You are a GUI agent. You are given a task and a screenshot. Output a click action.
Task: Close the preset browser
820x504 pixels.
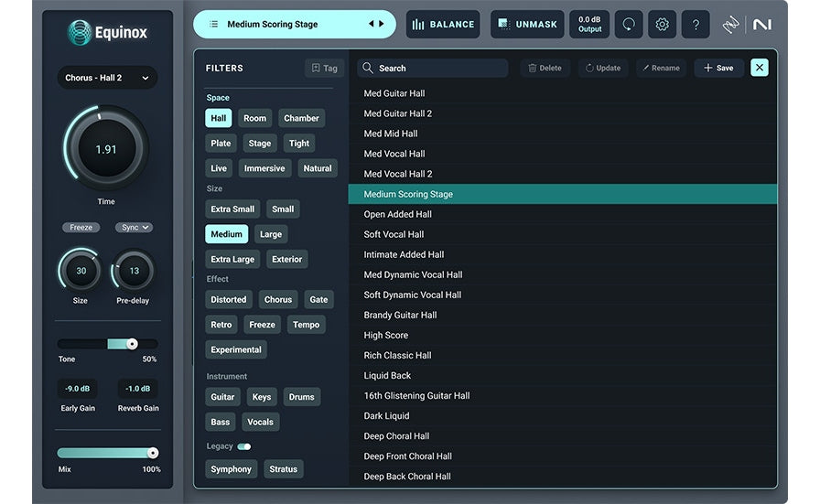coord(760,68)
